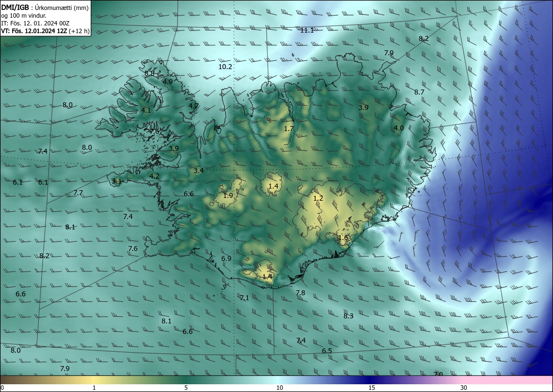Select the 10.2 precipitable water value
Image resolution: width=553 pixels, height=392 pixels.
click(x=225, y=67)
